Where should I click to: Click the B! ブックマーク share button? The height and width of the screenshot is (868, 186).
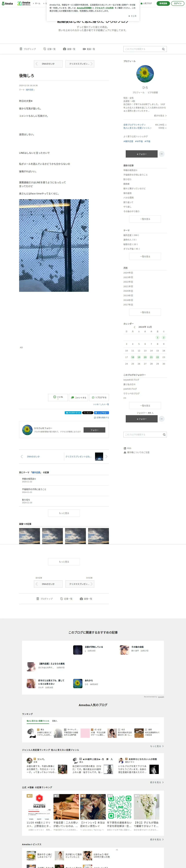[x=73, y=413]
